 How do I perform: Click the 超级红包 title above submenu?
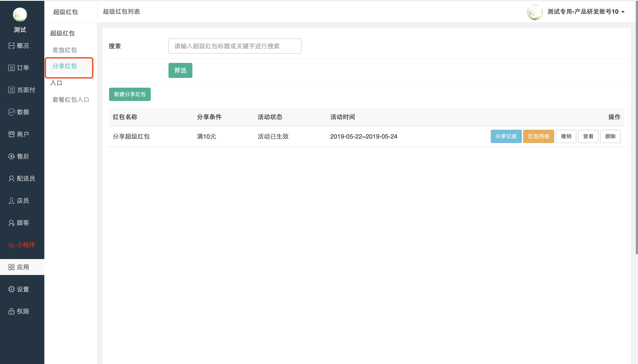point(65,12)
